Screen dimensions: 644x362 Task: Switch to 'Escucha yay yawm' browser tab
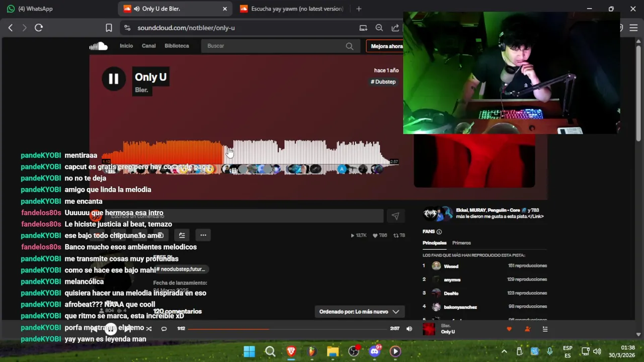tap(292, 9)
